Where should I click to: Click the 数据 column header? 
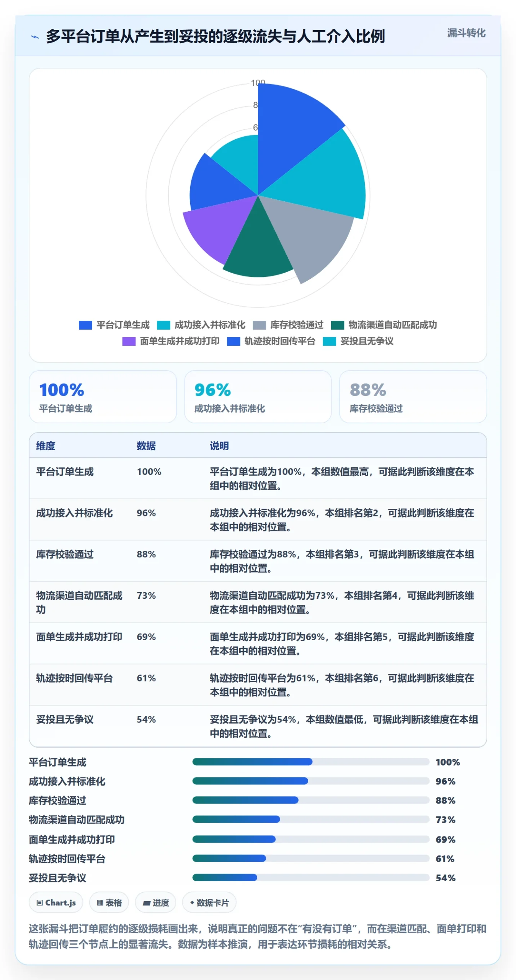click(146, 446)
